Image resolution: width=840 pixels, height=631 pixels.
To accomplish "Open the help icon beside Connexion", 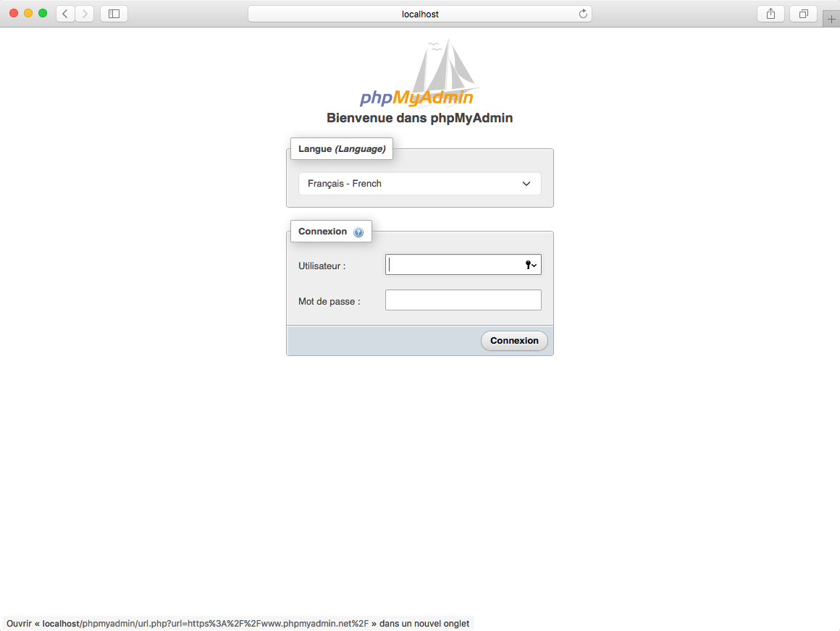I will tap(358, 232).
